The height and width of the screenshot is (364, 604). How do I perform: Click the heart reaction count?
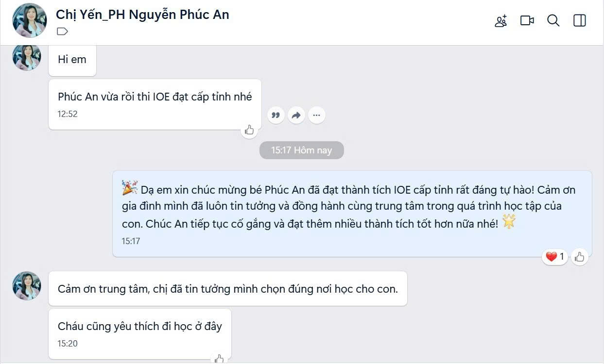point(554,257)
